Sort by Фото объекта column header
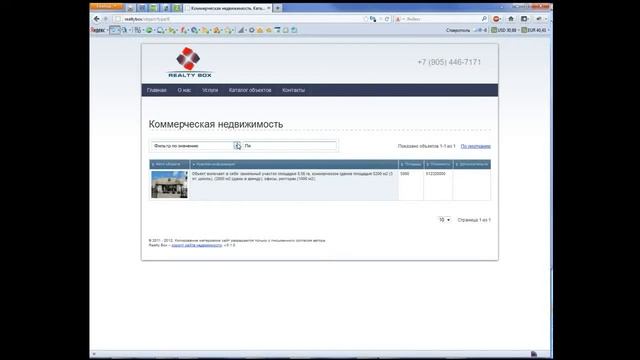The height and width of the screenshot is (360, 640). point(169,164)
